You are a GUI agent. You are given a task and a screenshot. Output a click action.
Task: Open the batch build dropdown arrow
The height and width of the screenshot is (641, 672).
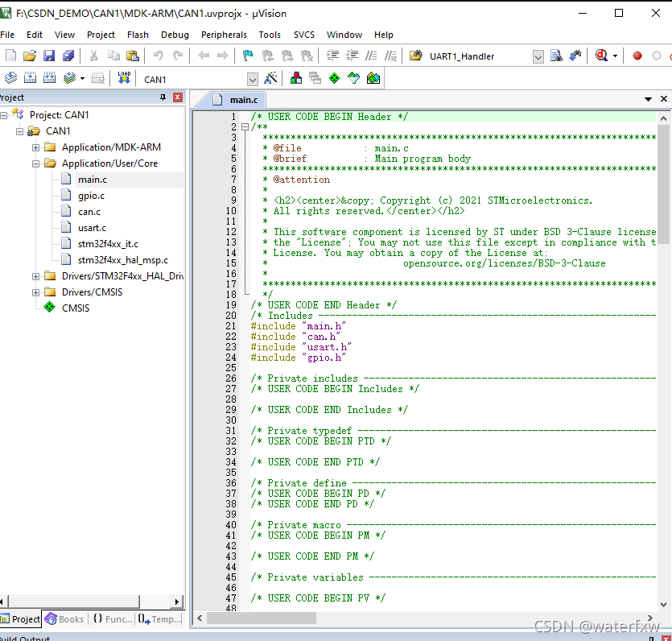(x=82, y=79)
